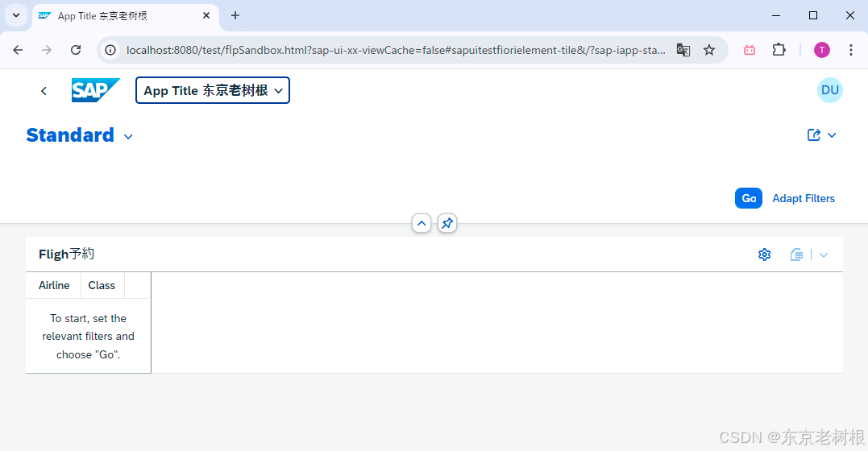View site information icon in address bar
The width and height of the screenshot is (868, 451).
(110, 50)
